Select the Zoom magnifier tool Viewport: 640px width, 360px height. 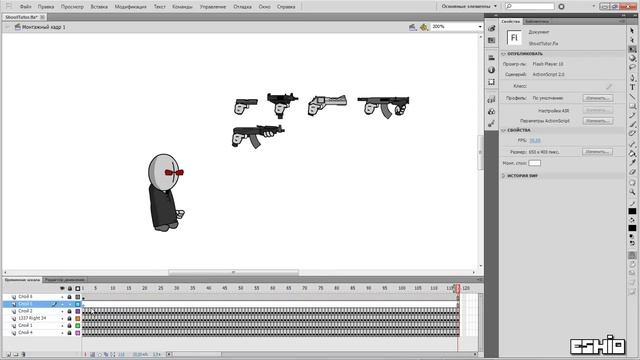(632, 192)
